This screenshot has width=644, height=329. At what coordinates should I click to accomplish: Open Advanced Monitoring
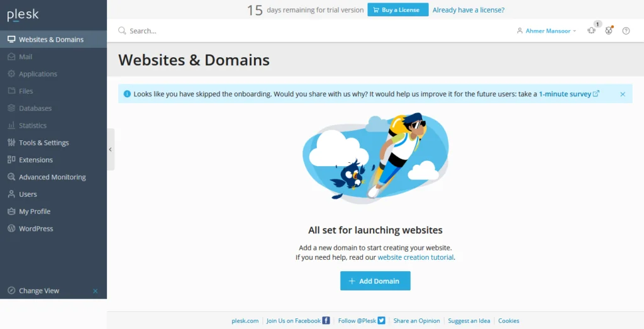53,177
